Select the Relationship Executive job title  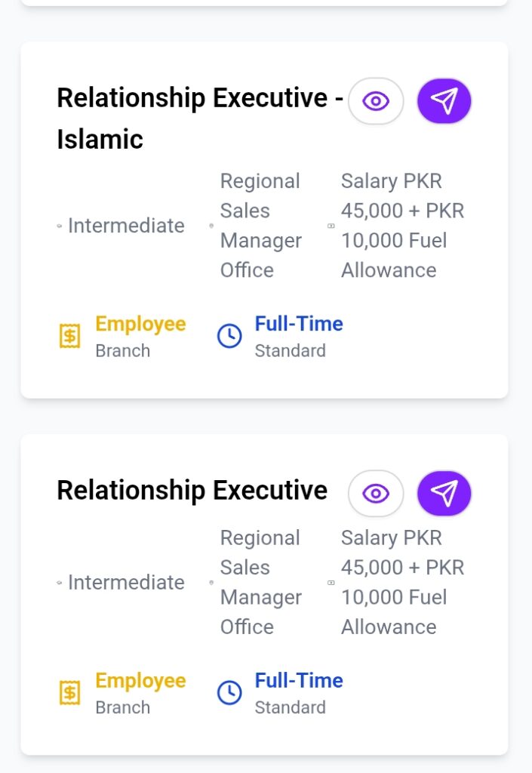pos(191,490)
